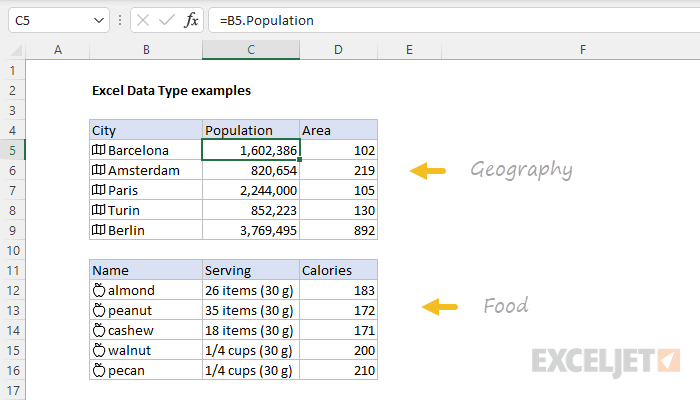The height and width of the screenshot is (400, 700).
Task: Click the Food apple icon beside cashew
Action: pos(99,330)
